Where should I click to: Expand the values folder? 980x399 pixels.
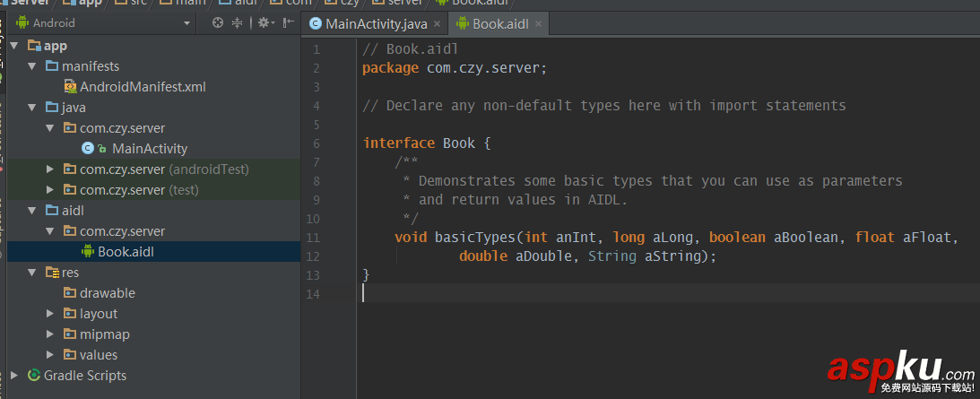point(50,354)
